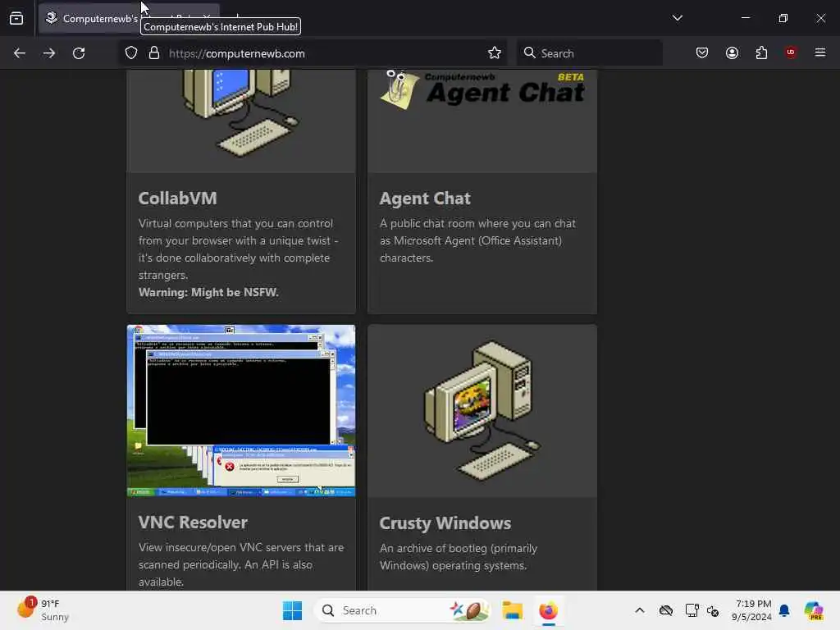Open the Firefox account menu
The image size is (840, 630).
coord(732,52)
